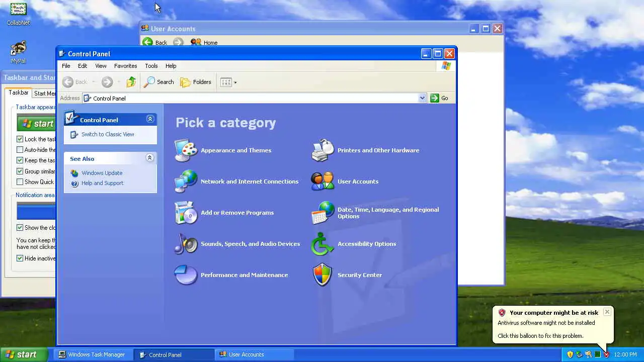
Task: Toggle the Lock the taskbar checkbox
Action: (x=20, y=139)
